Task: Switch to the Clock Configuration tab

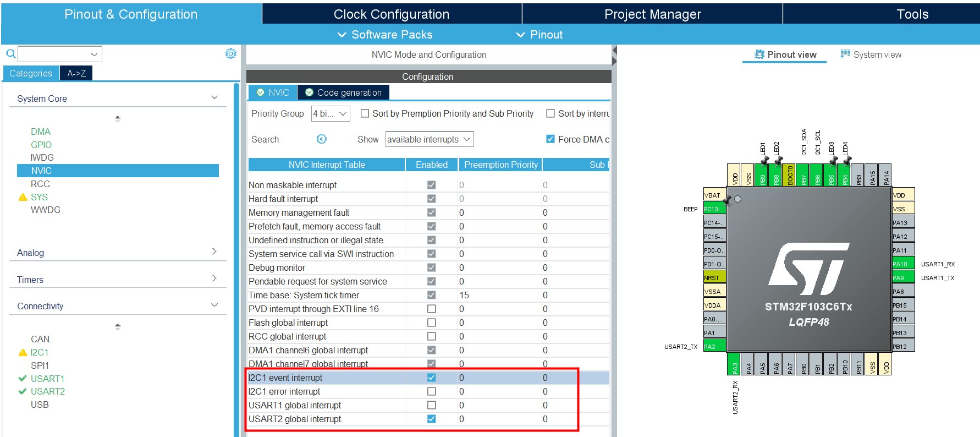Action: (x=392, y=14)
